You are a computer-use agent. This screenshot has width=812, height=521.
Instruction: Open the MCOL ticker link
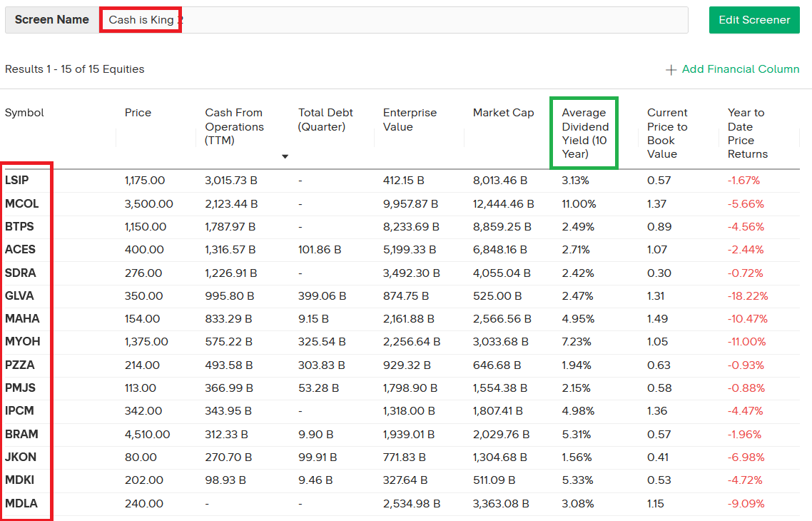pyautogui.click(x=21, y=203)
